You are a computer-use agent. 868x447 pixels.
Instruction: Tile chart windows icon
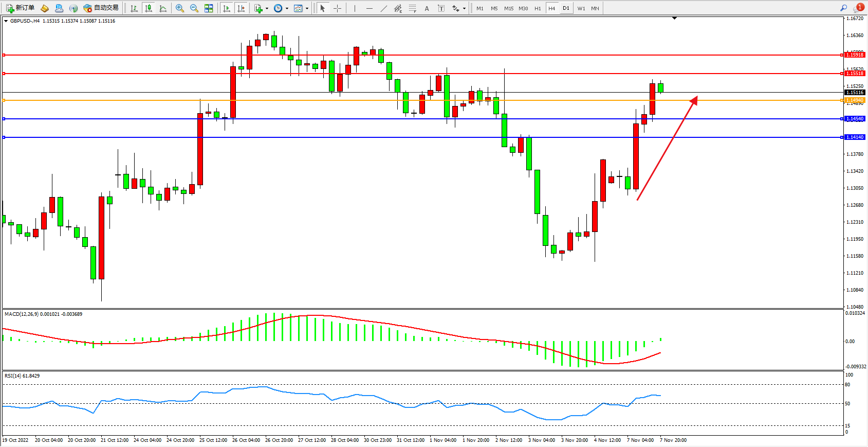209,8
